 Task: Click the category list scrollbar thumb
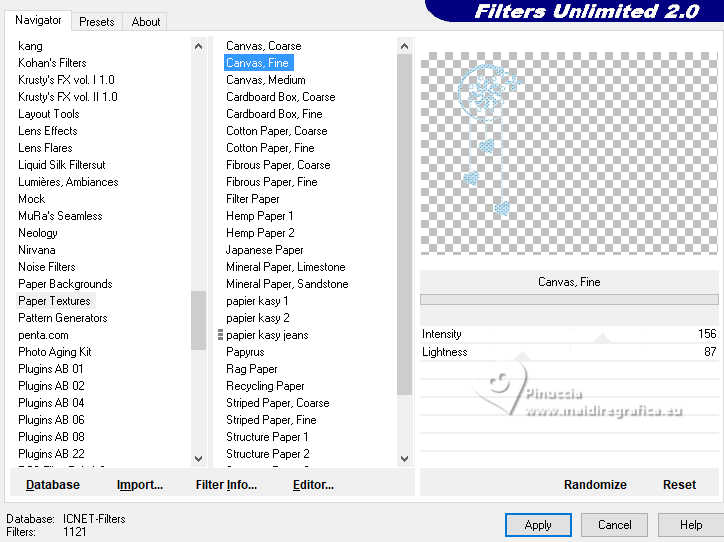pos(199,320)
